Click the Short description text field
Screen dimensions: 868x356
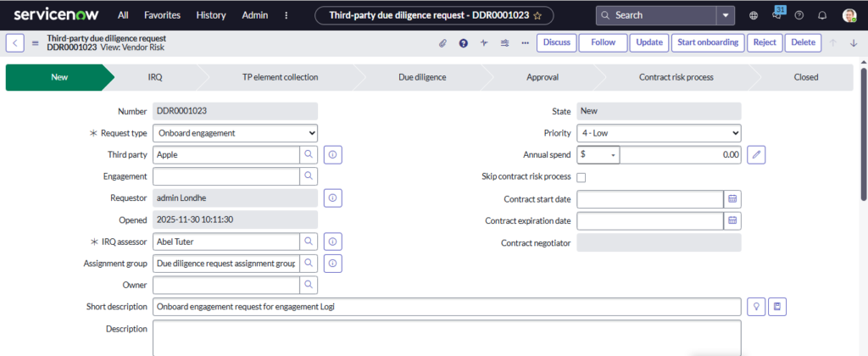tap(447, 306)
